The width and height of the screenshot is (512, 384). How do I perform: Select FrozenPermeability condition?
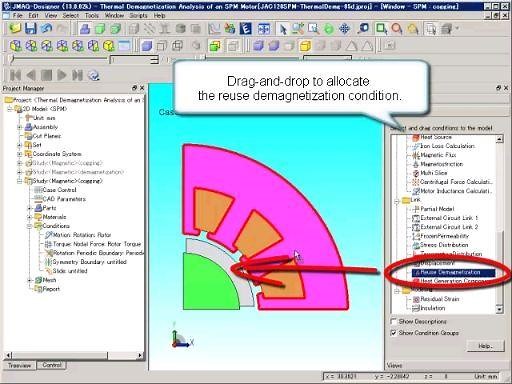444,236
